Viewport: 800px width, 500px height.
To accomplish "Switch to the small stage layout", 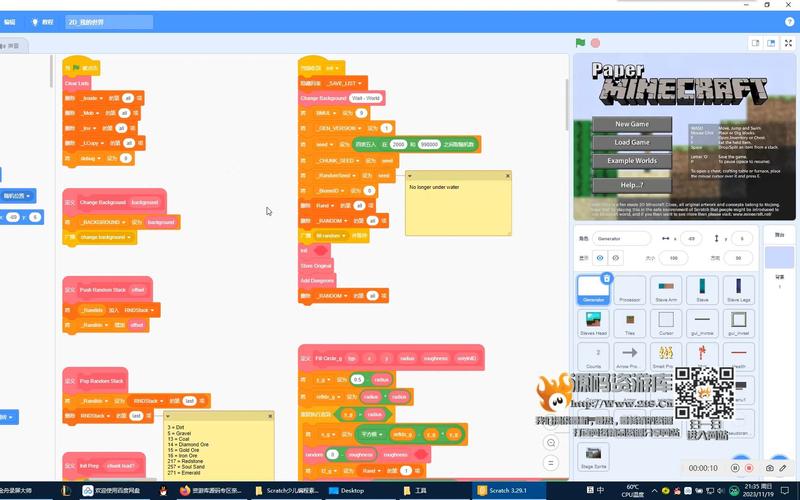I will tap(756, 43).
